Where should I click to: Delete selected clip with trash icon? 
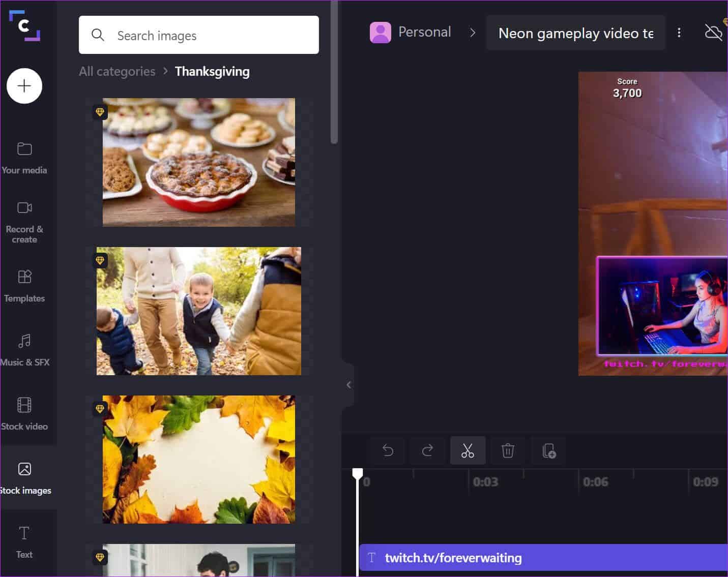click(508, 450)
